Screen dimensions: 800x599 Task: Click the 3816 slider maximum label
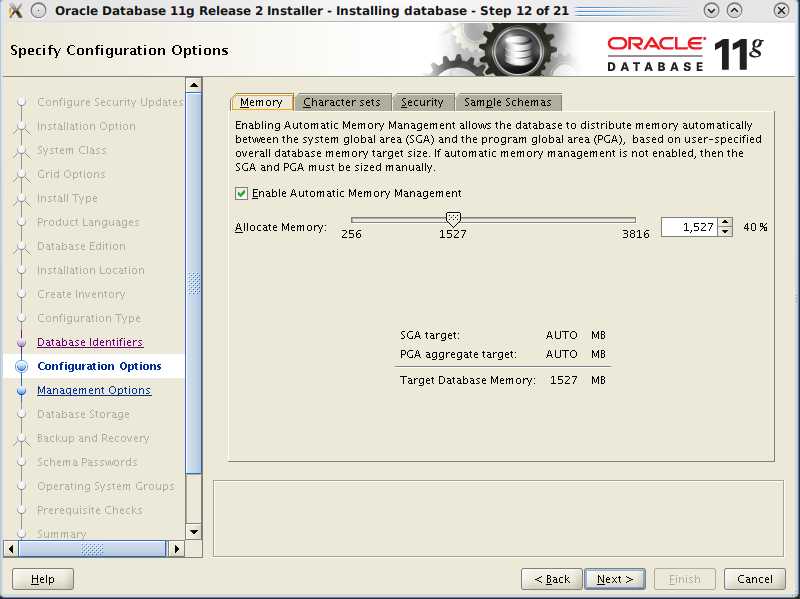636,234
